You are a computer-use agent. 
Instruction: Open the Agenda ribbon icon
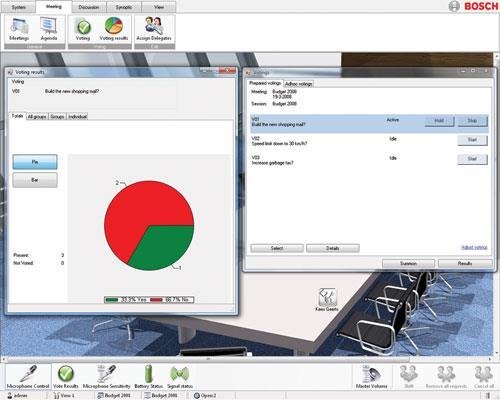tap(49, 29)
